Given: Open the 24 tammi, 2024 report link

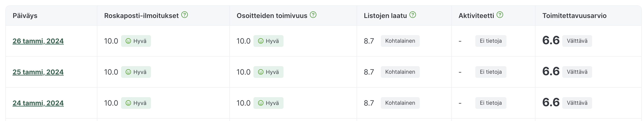Looking at the screenshot, I should click(38, 103).
